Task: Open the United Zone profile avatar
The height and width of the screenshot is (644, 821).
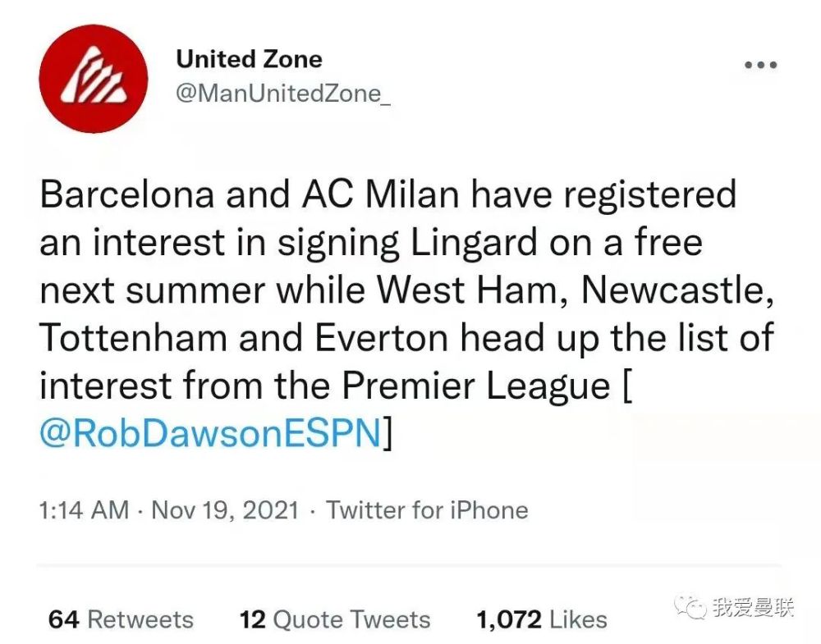Action: point(94,79)
